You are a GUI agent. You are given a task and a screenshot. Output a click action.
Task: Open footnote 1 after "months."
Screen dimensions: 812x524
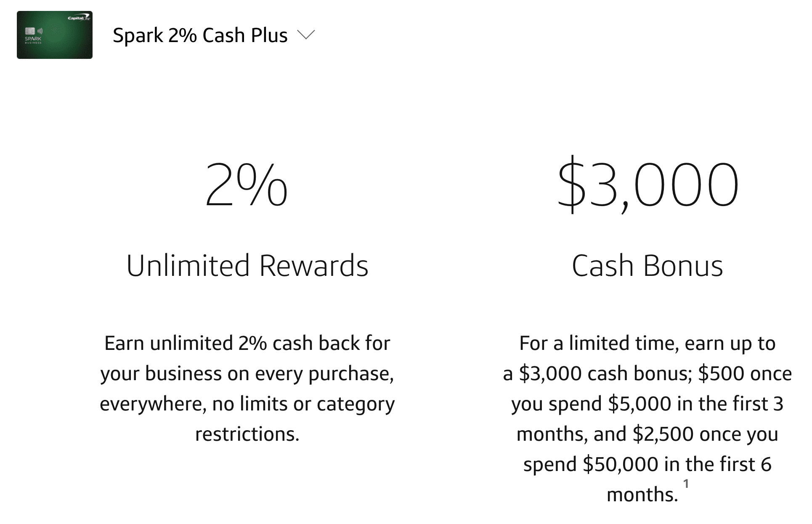point(686,484)
